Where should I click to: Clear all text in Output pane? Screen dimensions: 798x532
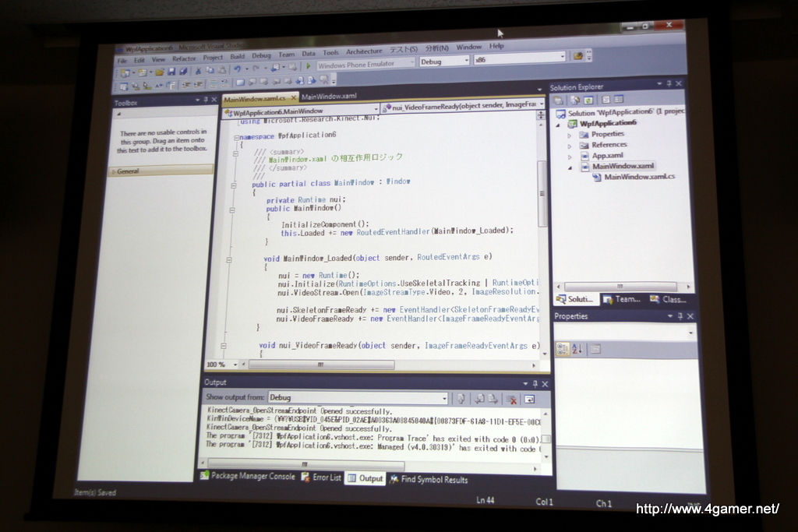(x=512, y=399)
